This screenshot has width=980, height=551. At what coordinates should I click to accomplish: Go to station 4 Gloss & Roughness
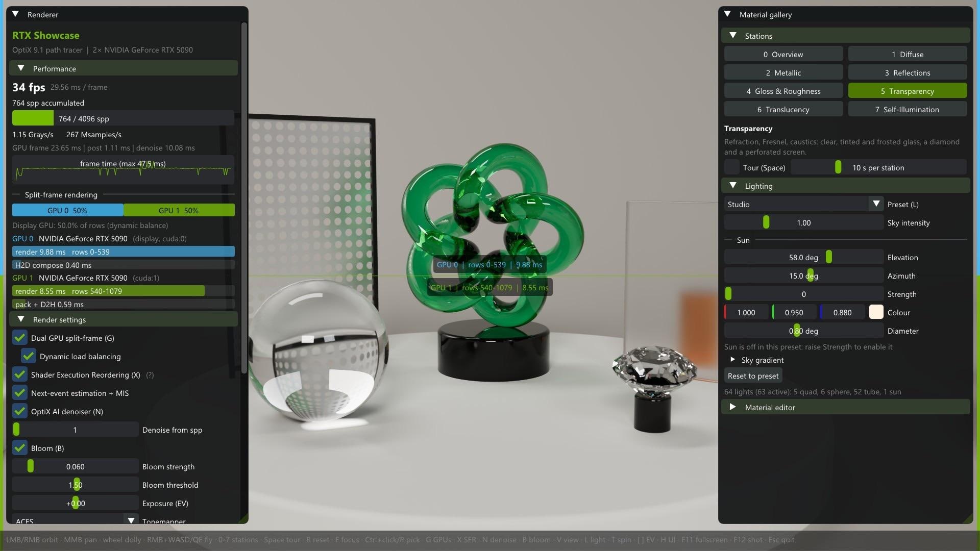click(x=783, y=91)
